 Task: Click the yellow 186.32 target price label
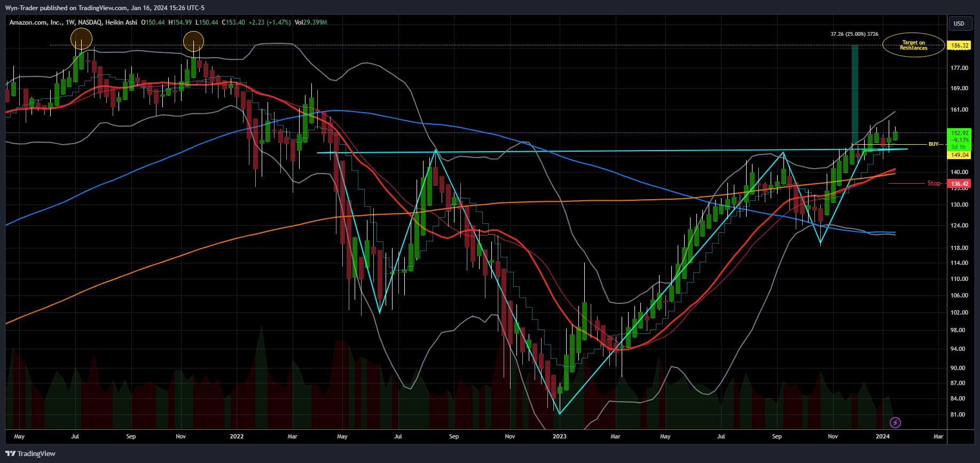[x=960, y=45]
